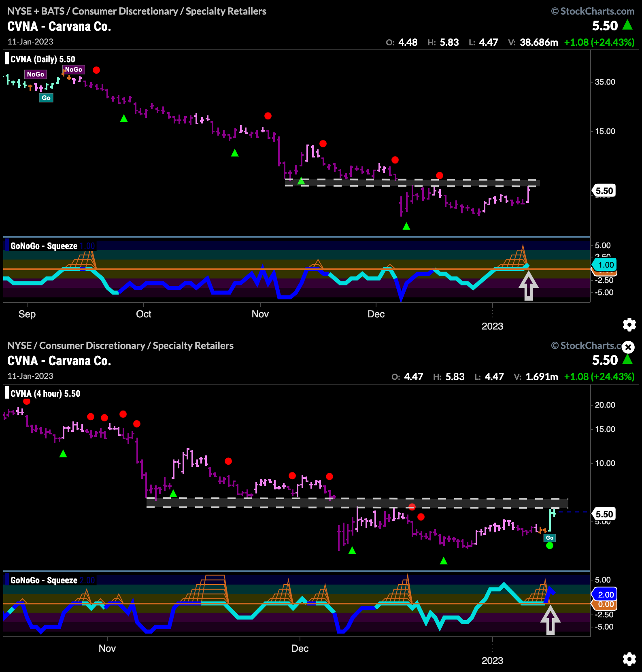Image resolution: width=642 pixels, height=672 pixels.
Task: Click the 0.00 orange squeeze value tag
Action: pos(605,604)
